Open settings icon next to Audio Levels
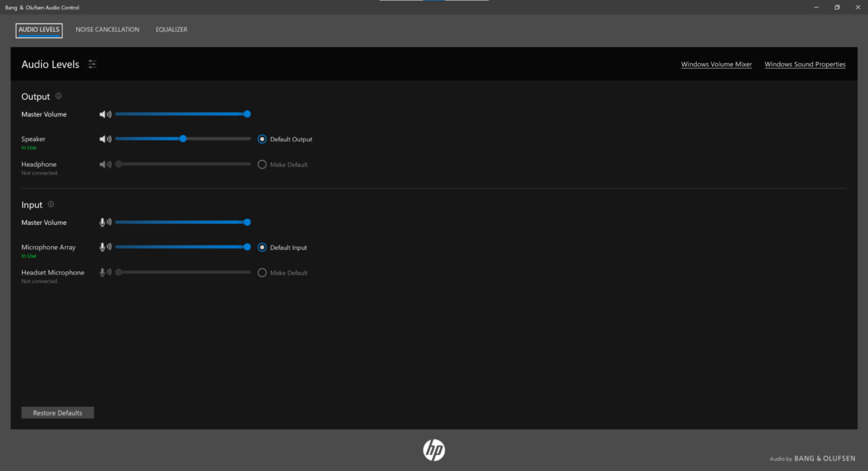This screenshot has height=471, width=868. 92,65
